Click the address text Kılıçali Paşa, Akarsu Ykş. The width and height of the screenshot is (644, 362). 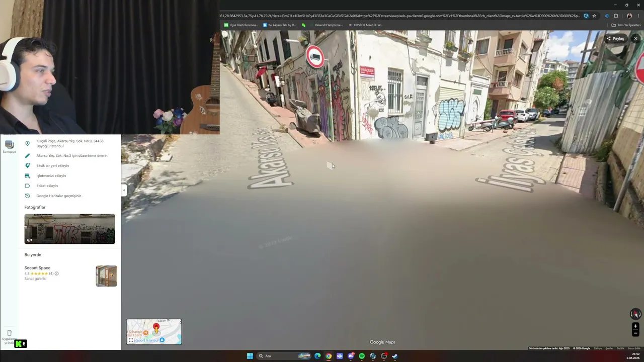(x=70, y=143)
